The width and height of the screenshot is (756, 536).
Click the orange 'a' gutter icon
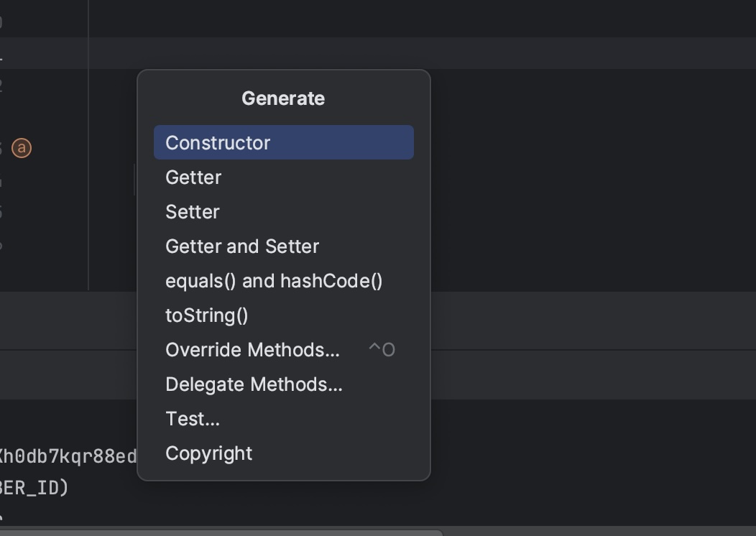click(x=22, y=148)
